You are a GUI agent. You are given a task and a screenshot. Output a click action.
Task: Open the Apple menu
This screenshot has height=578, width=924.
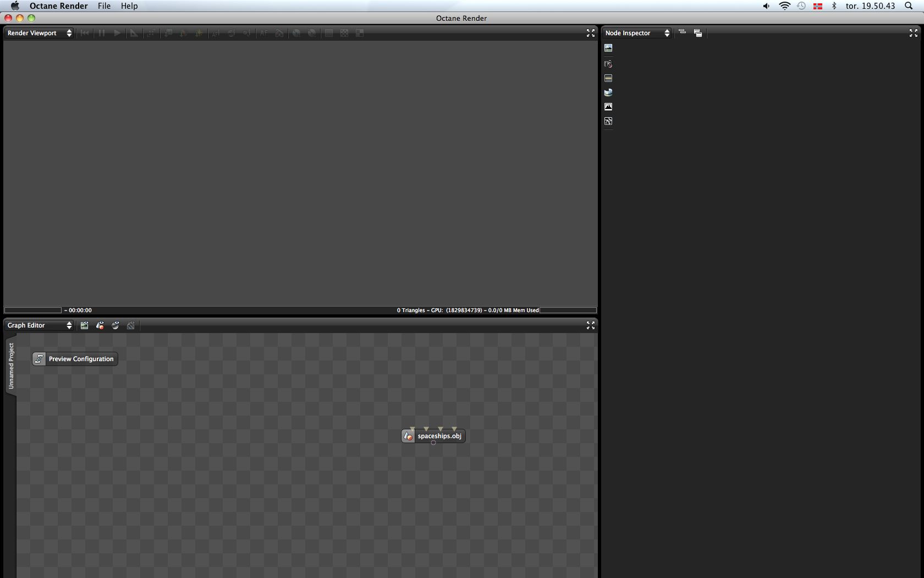click(x=15, y=6)
